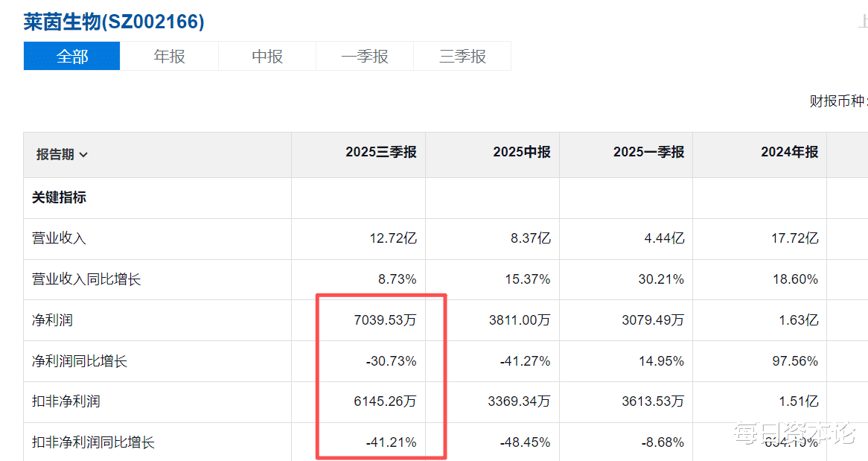Click the 净利润同比增长 row label
The image size is (868, 461).
(80, 361)
